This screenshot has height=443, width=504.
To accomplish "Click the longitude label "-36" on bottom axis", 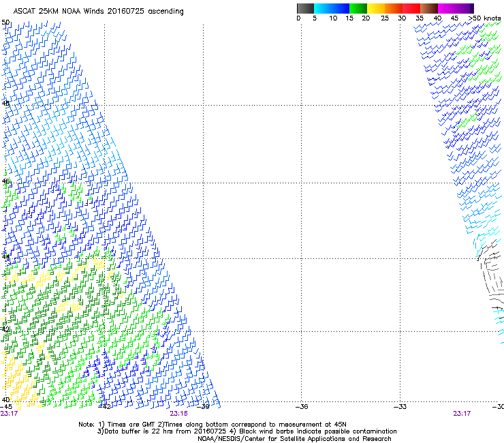I will tap(302, 407).
